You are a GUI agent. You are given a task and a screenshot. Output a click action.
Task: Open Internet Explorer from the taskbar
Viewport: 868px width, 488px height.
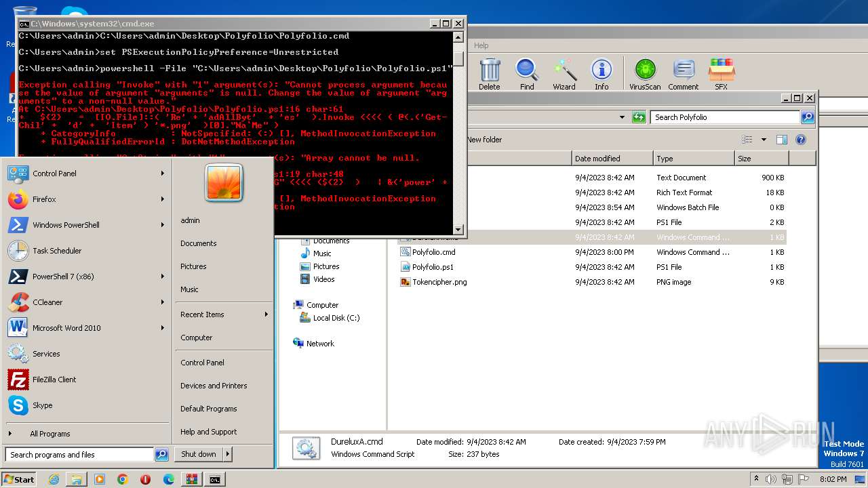(54, 479)
